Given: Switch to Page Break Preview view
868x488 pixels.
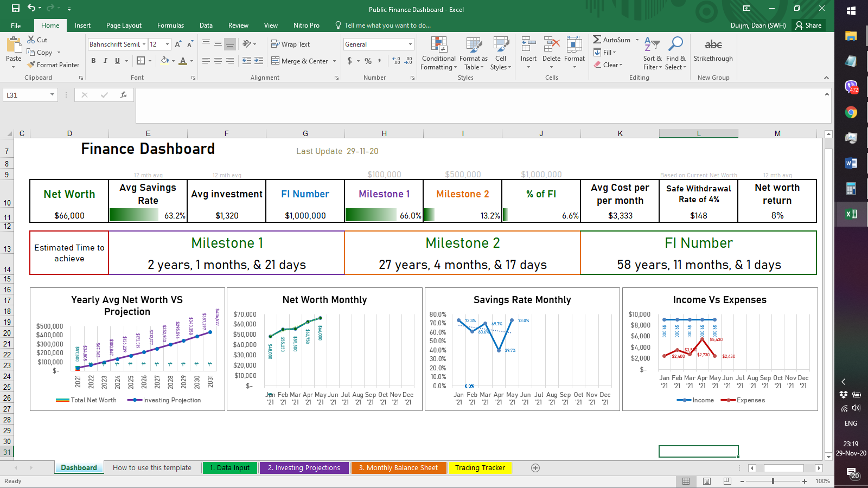Looking at the screenshot, I should tap(727, 481).
